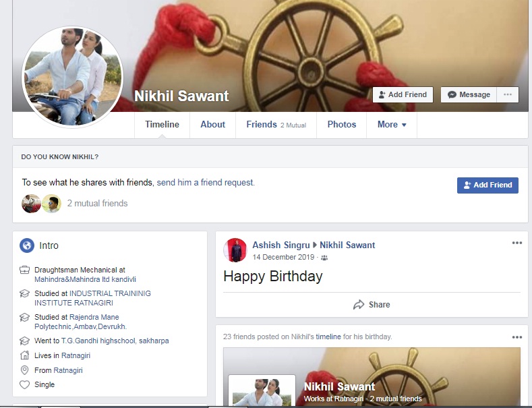The image size is (532, 408).
Task: Switch to the Timeline tab
Action: coord(162,125)
